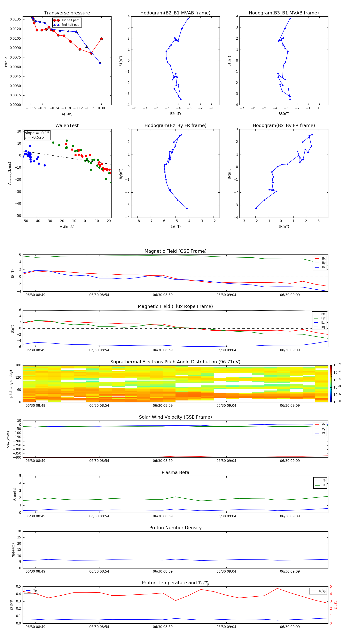351x644 pixels.
Task: Click the 'βp' legend entry in Plasma Beta
Action: [320, 480]
